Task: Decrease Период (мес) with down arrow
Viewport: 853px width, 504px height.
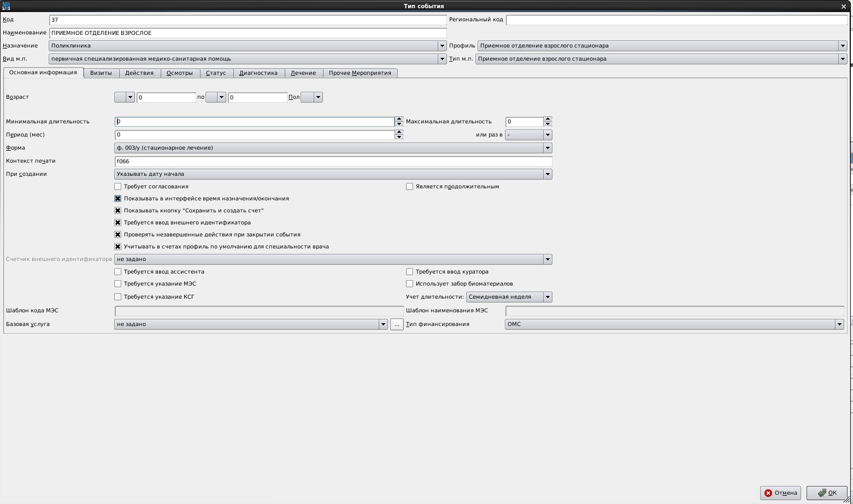Action: click(x=399, y=137)
